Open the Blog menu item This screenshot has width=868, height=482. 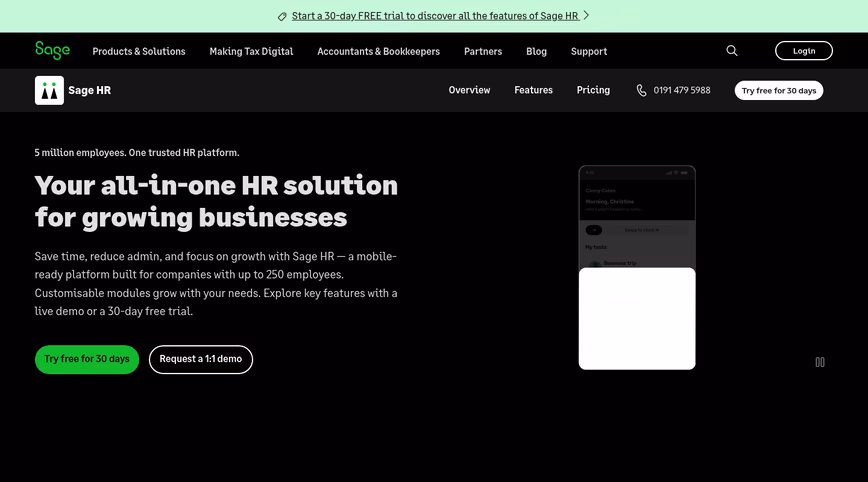tap(536, 51)
